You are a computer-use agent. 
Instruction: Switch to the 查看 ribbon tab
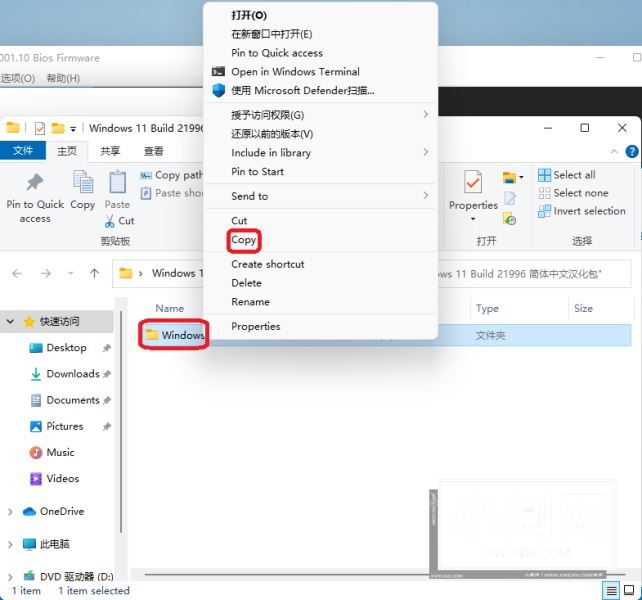point(154,151)
